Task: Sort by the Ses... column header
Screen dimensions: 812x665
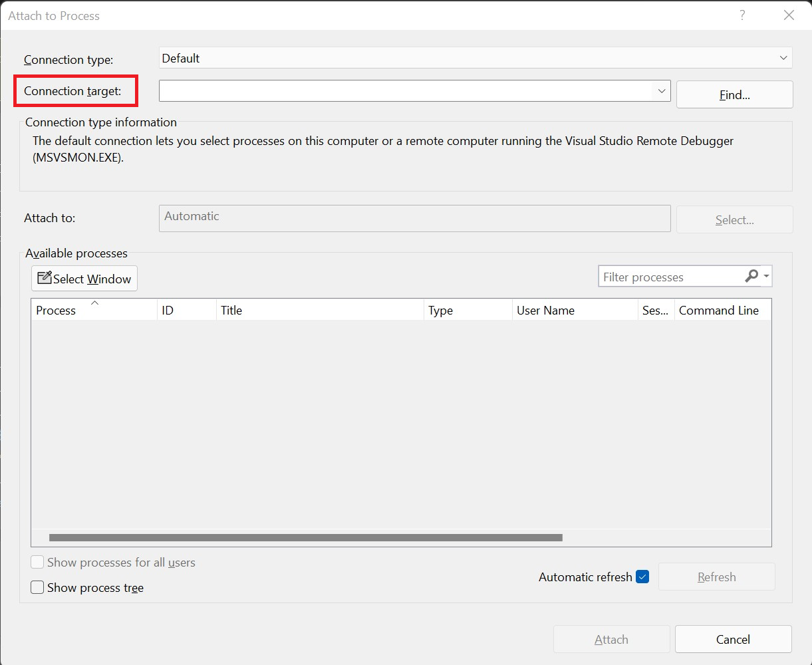Action: [656, 310]
